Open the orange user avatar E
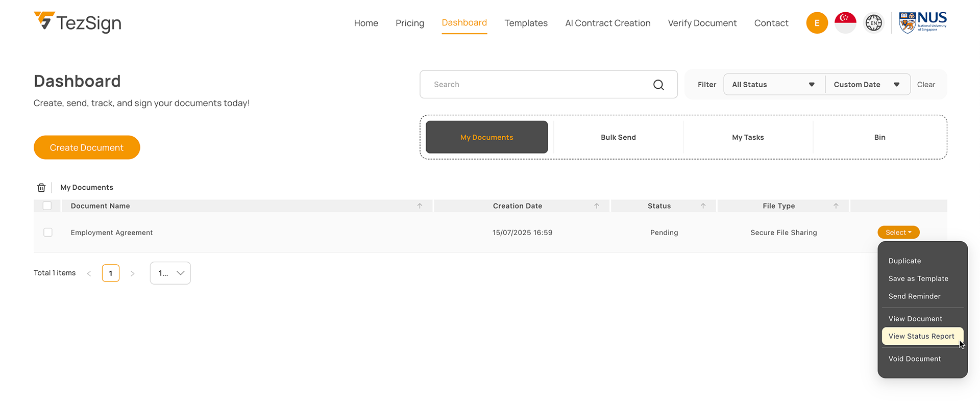 817,23
